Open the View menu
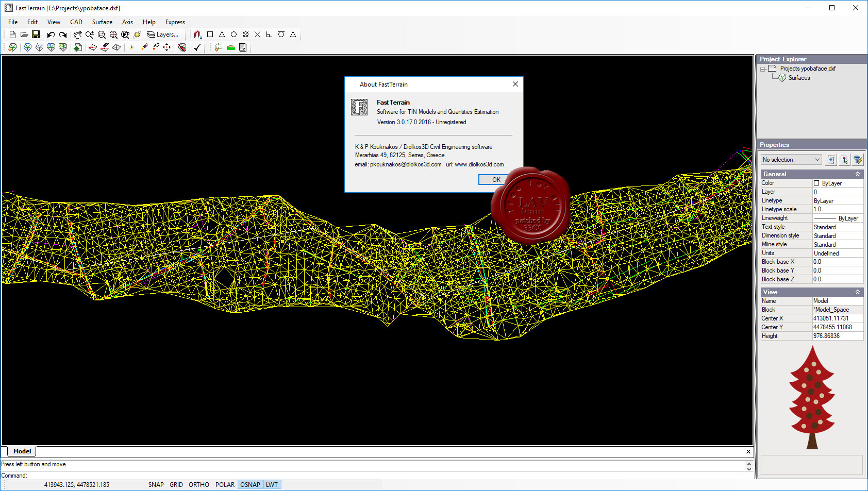The height and width of the screenshot is (491, 868). [x=54, y=22]
